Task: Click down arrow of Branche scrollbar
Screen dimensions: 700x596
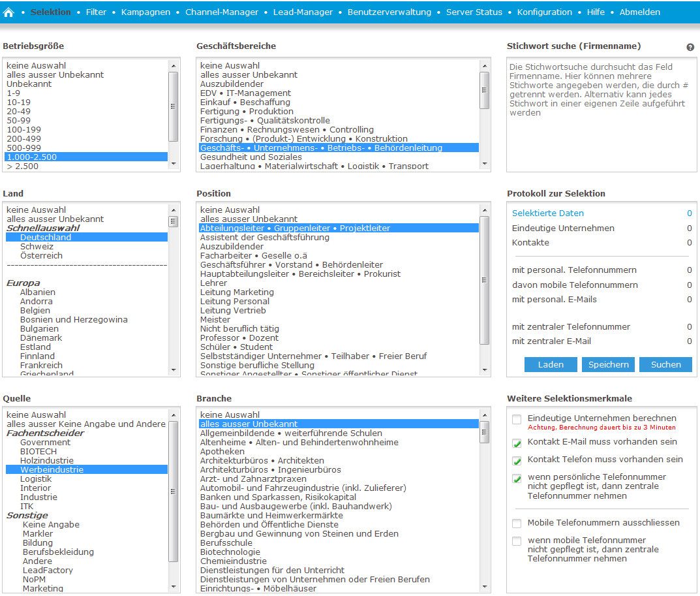Action: point(484,587)
